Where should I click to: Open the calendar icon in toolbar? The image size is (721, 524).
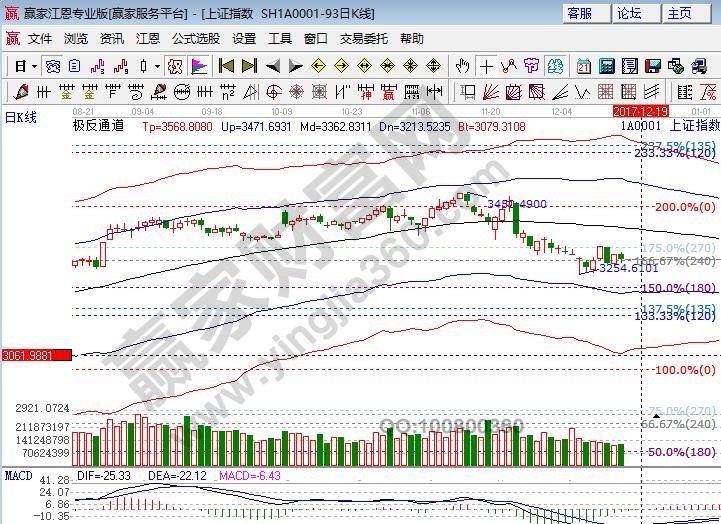(582, 66)
